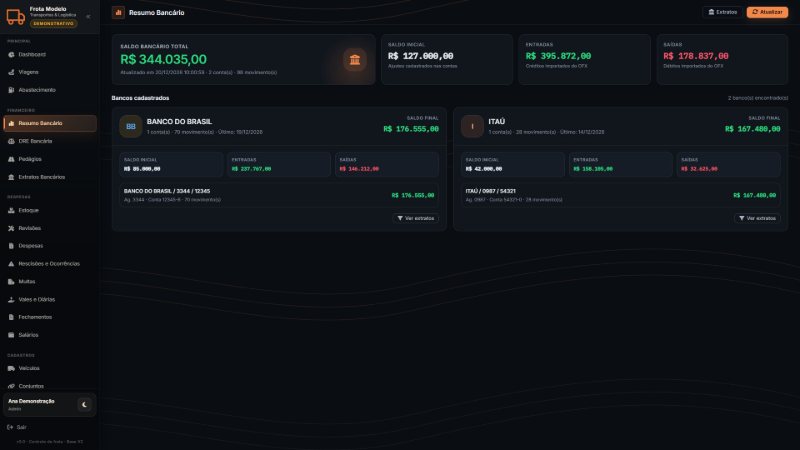
Task: Collapse the sidebar with the chevron icon
Action: (x=88, y=17)
